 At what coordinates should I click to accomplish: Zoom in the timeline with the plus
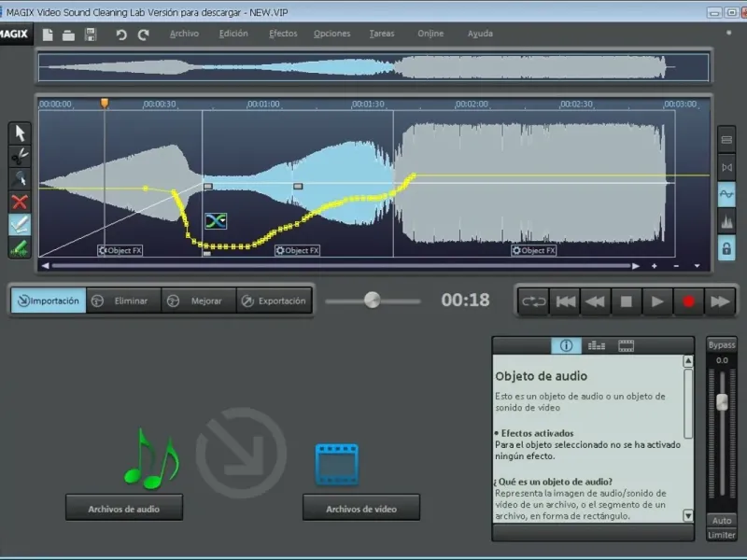[655, 266]
